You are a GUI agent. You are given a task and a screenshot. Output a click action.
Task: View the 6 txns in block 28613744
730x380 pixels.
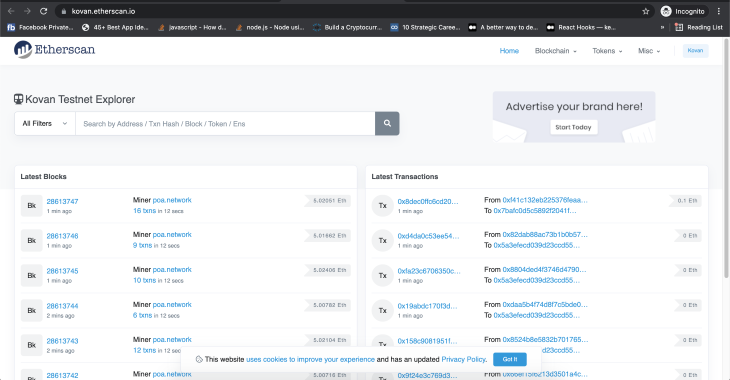point(142,315)
